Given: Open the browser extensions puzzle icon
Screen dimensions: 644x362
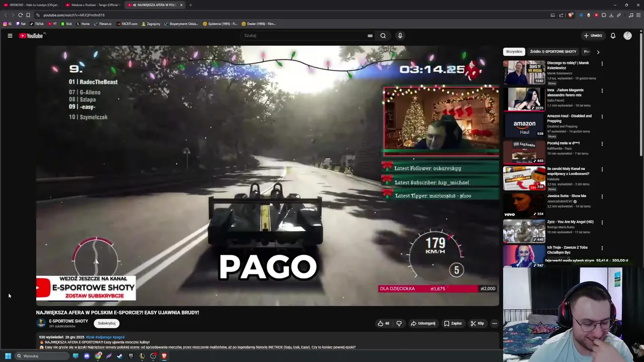Looking at the screenshot, I should coord(604,15).
